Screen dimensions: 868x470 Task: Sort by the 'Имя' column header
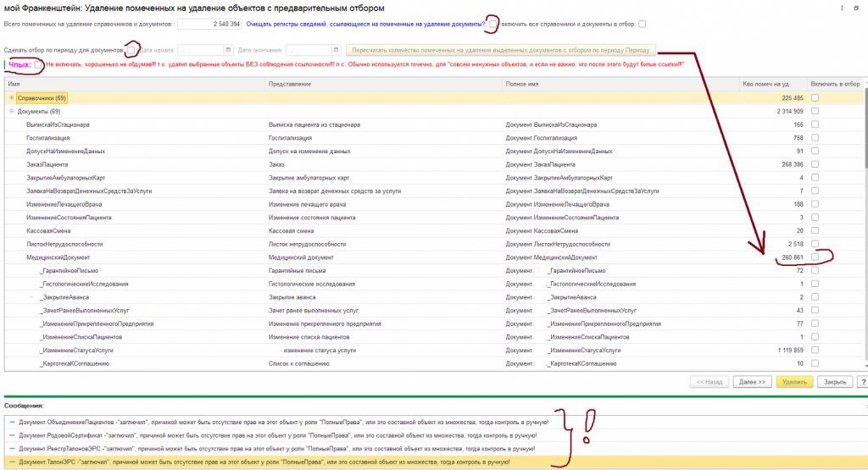135,84
